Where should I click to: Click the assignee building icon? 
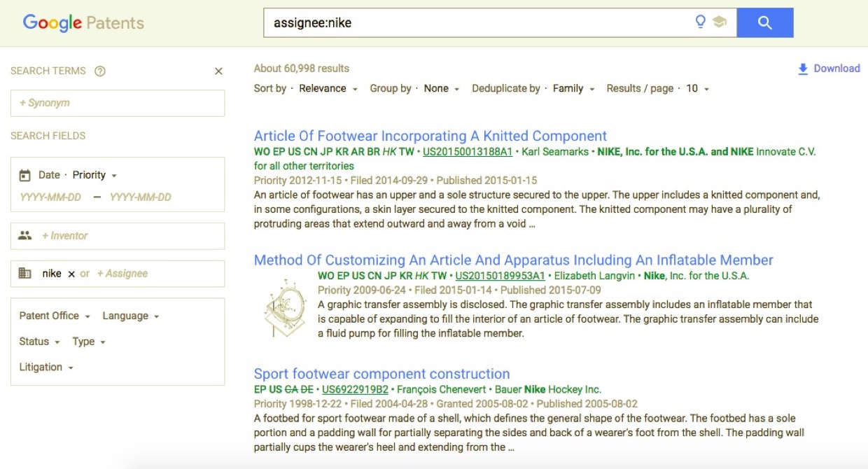[x=24, y=274]
